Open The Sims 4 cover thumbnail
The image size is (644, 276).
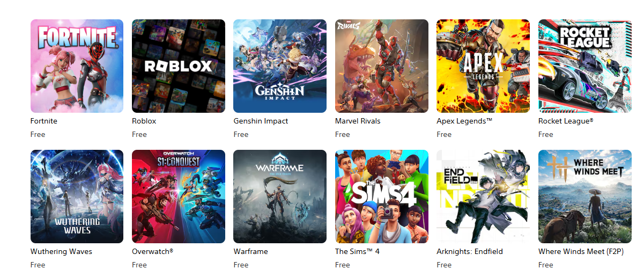click(x=382, y=197)
